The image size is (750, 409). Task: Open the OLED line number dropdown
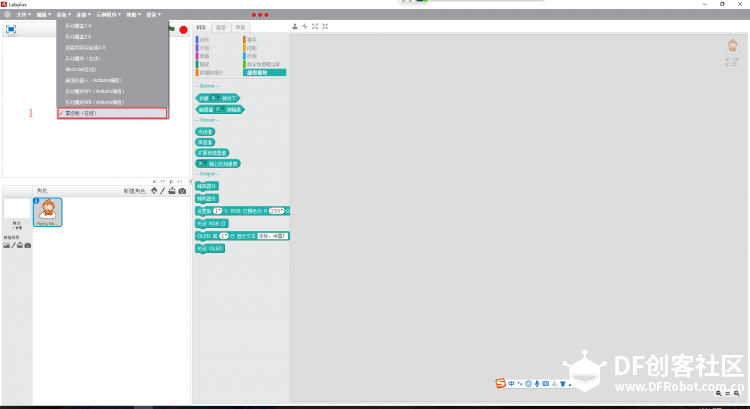(224, 236)
